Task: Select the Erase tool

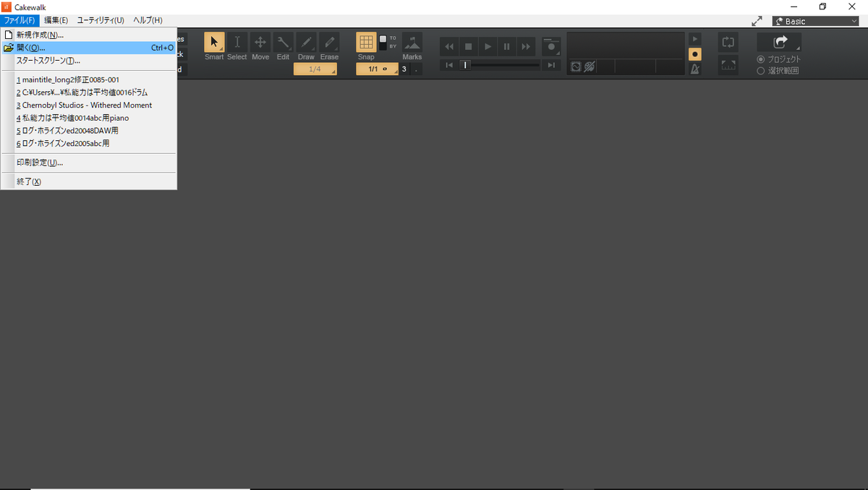Action: pos(329,42)
